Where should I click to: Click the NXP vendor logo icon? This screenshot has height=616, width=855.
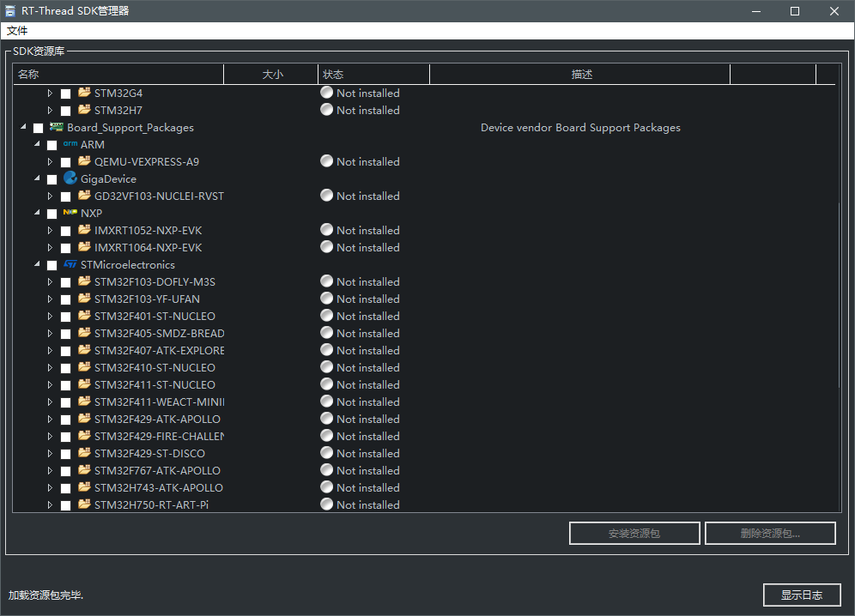pyautogui.click(x=70, y=213)
